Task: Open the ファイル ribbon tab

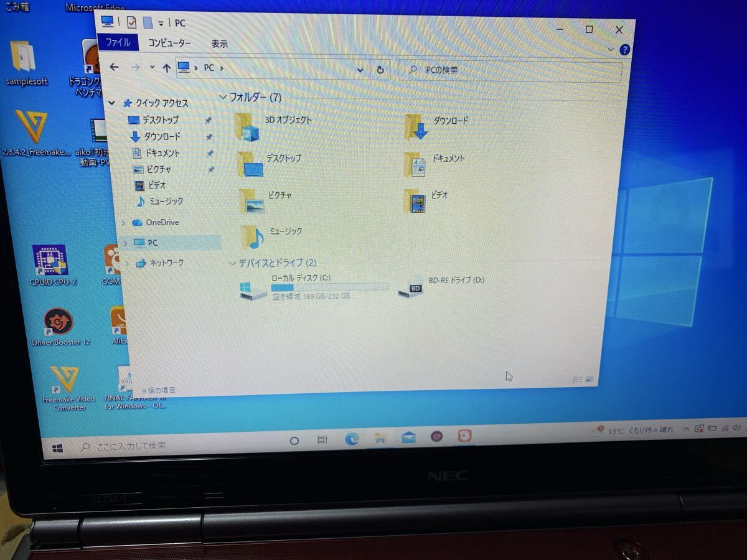Action: pos(118,42)
